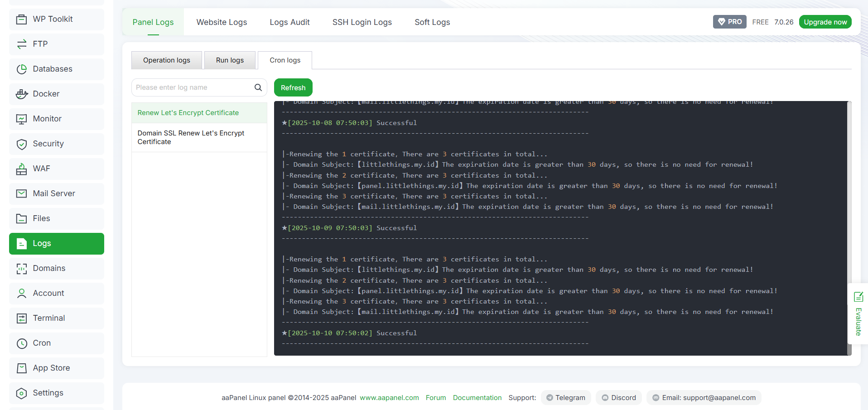
Task: Click the Cron clock icon
Action: point(22,343)
